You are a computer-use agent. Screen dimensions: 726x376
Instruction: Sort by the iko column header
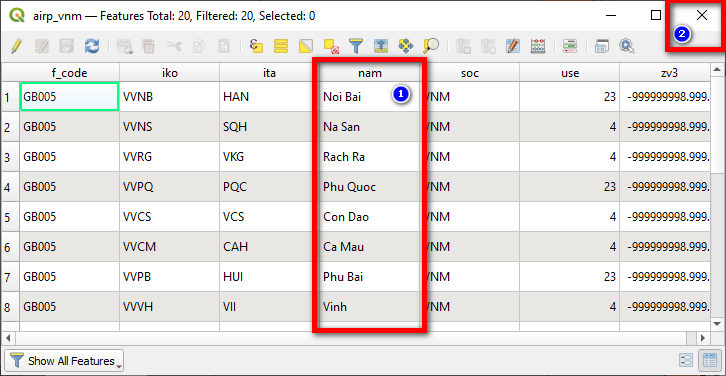pyautogui.click(x=169, y=73)
